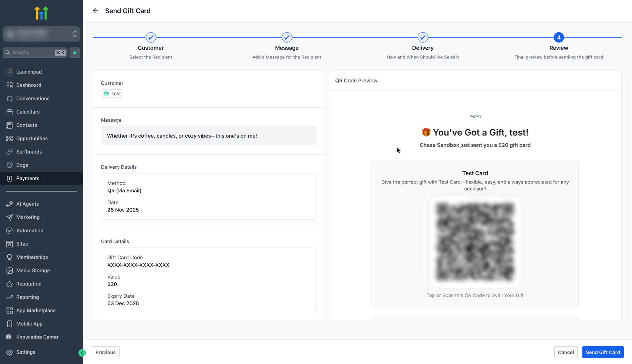Screen dimensions: 632x364
Task: Open the GoHighLevel arrows logo
Action: point(41,13)
